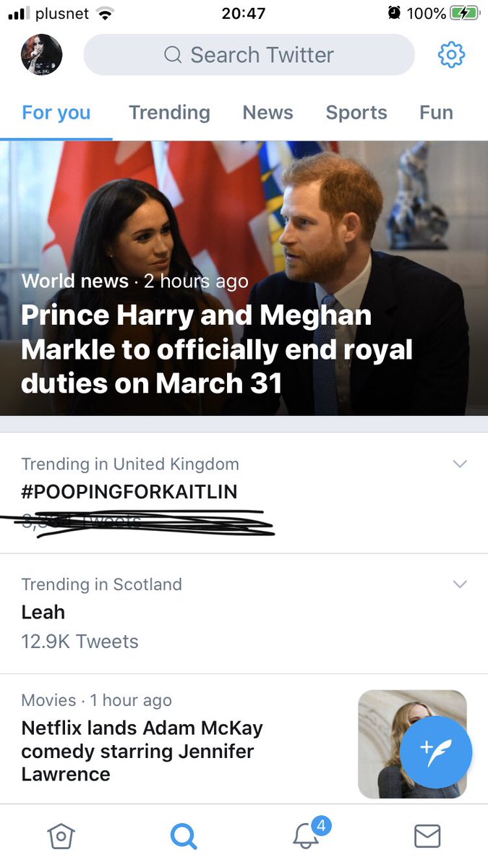This screenshot has width=488, height=868.
Task: Tap the Search Twitter field
Action: tap(249, 55)
